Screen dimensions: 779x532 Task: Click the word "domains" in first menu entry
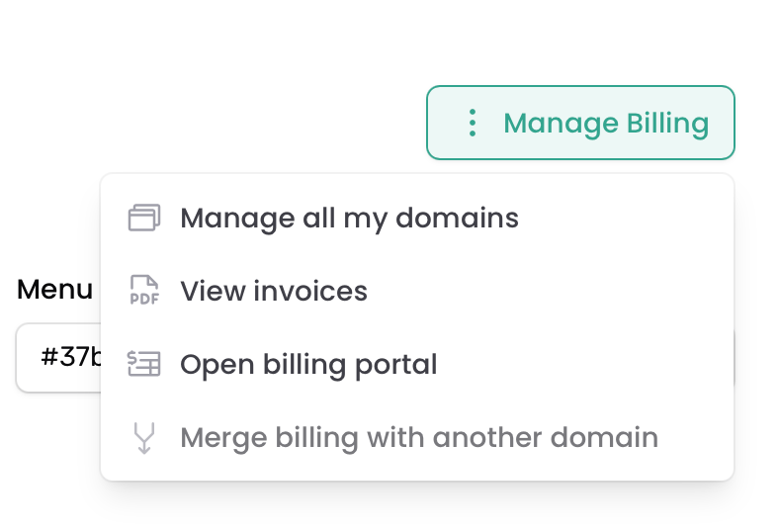click(457, 219)
